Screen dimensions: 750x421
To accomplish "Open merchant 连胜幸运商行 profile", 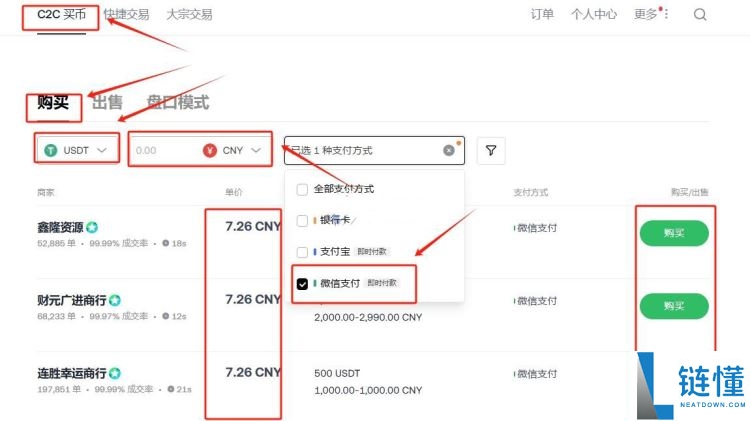I will coord(72,373).
